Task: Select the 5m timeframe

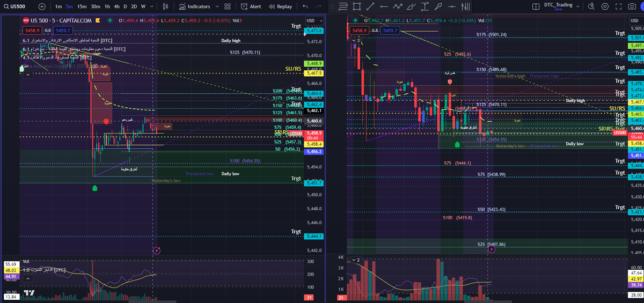Action: coord(70,6)
